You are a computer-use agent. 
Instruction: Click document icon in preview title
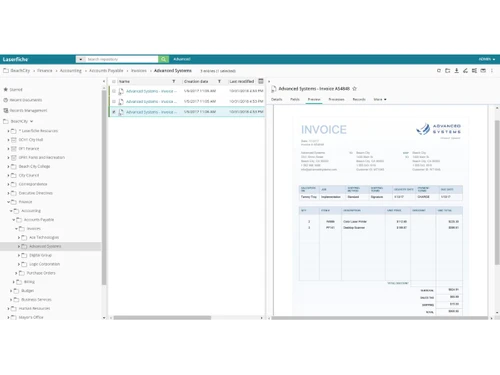coord(274,89)
